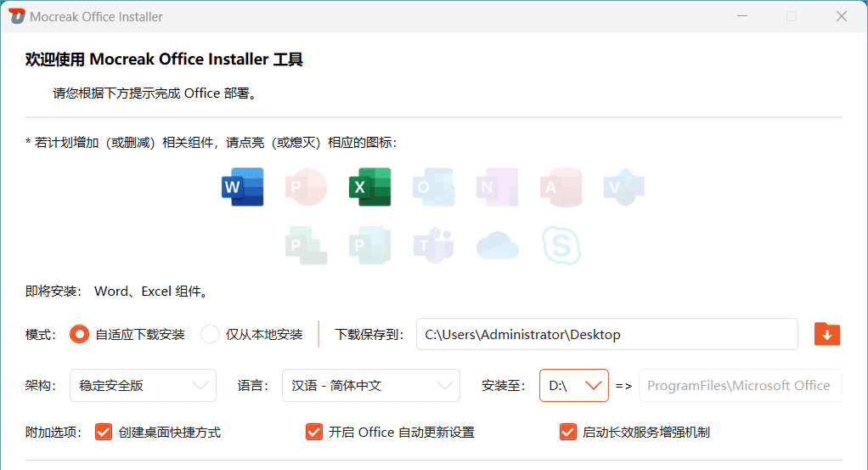Click the download save path field
The image size is (868, 470).
[606, 334]
